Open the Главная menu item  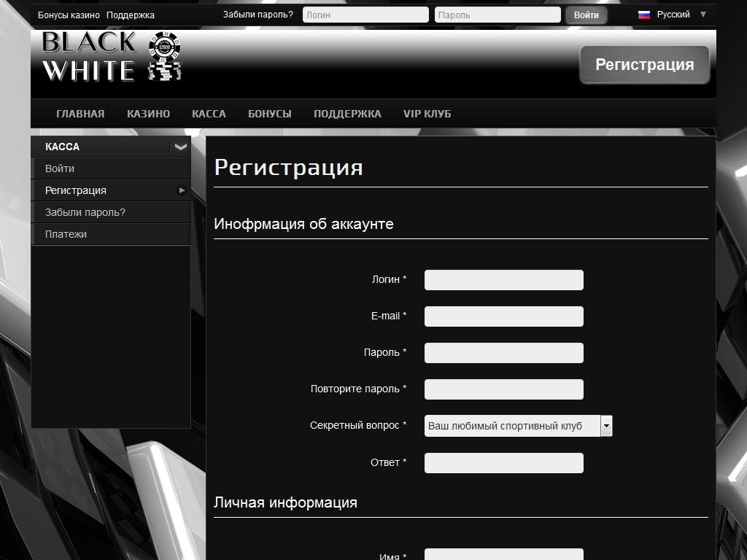[80, 114]
